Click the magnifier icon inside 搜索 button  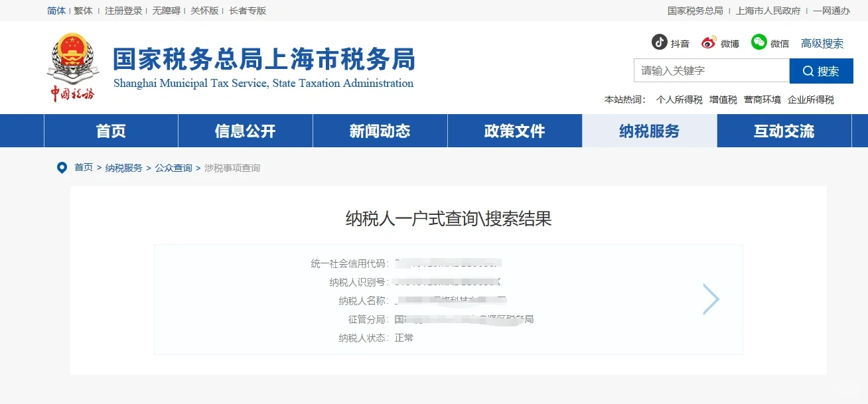click(x=808, y=71)
